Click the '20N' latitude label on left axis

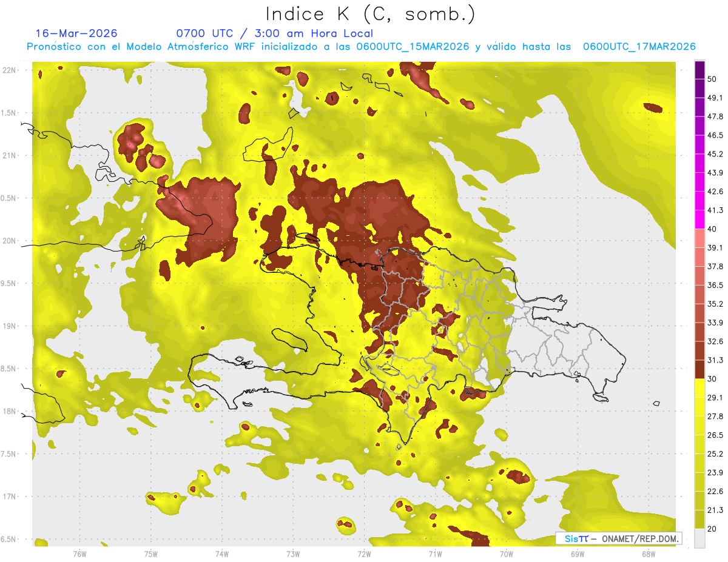[x=9, y=241]
